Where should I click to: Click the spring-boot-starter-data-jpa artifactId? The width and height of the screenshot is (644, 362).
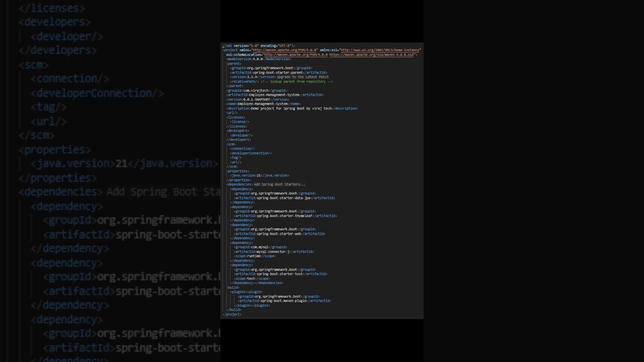[284, 198]
